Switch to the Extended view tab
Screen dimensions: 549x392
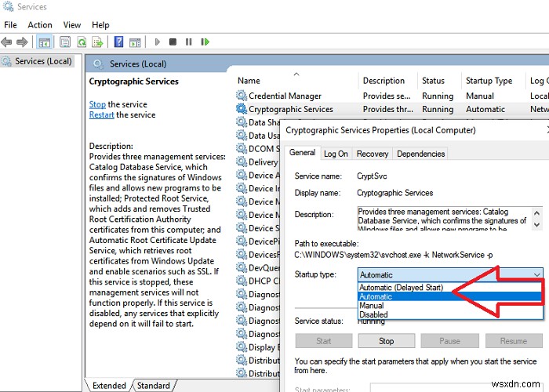coord(109,386)
